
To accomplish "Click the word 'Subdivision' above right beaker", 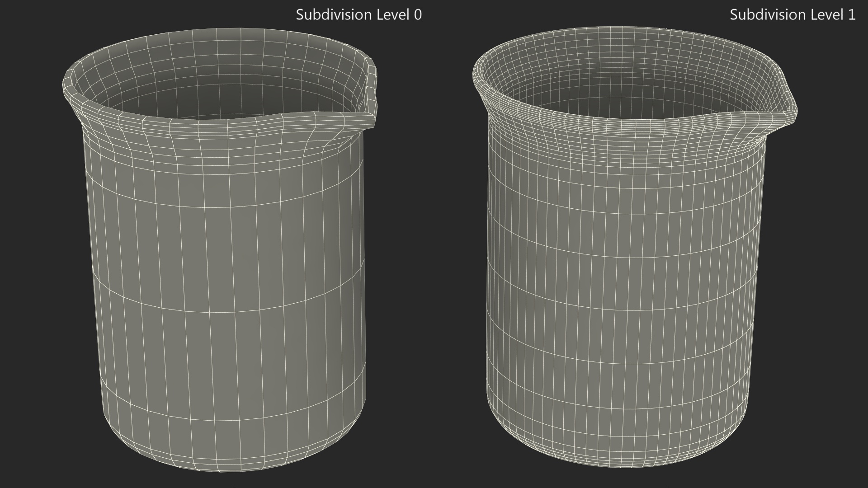I will coord(768,15).
